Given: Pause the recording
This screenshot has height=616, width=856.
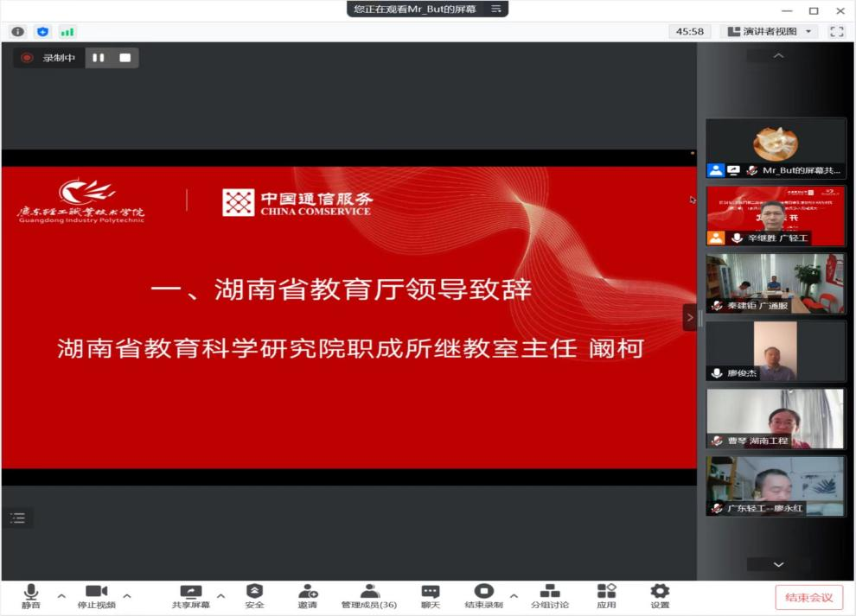Looking at the screenshot, I should 99,58.
